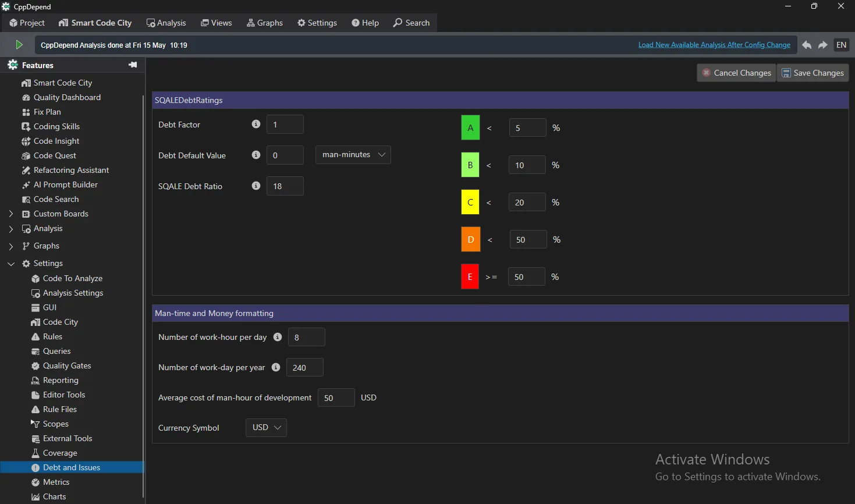Select GUI settings item
Screen dimensions: 855x504
(x=44, y=307)
